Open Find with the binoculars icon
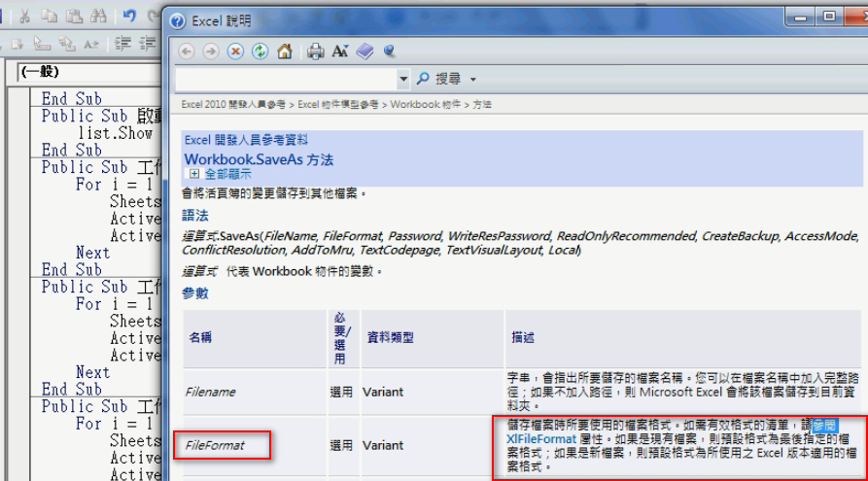The height and width of the screenshot is (481, 868). [98, 17]
